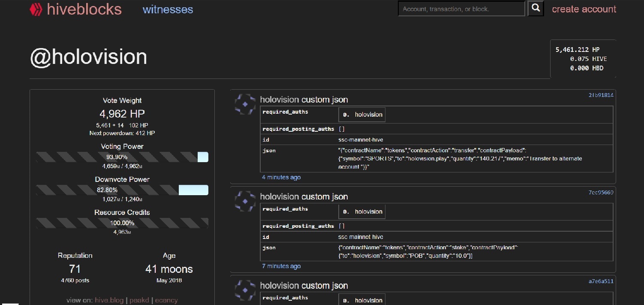Click the avatar beside the SPORTS transfer operation
The image size is (644, 305).
tap(245, 104)
